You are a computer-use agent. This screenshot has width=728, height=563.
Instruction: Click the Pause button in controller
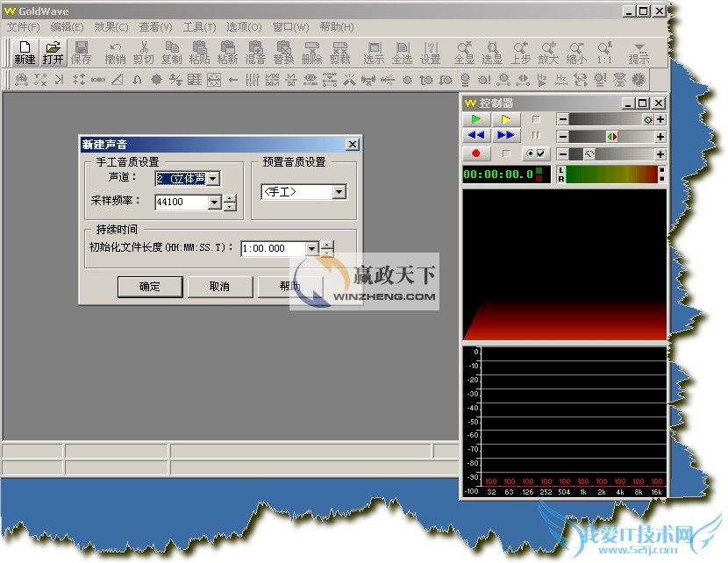coord(535,136)
